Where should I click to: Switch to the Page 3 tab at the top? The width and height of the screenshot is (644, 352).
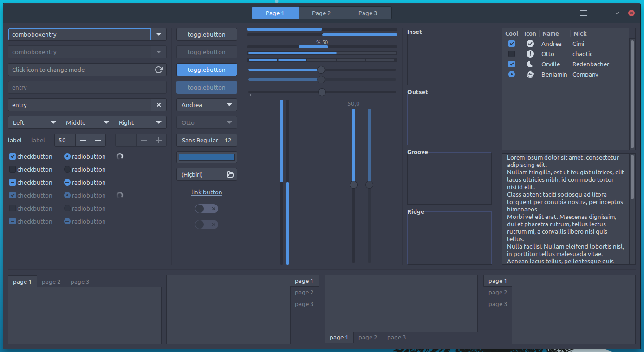coord(368,13)
